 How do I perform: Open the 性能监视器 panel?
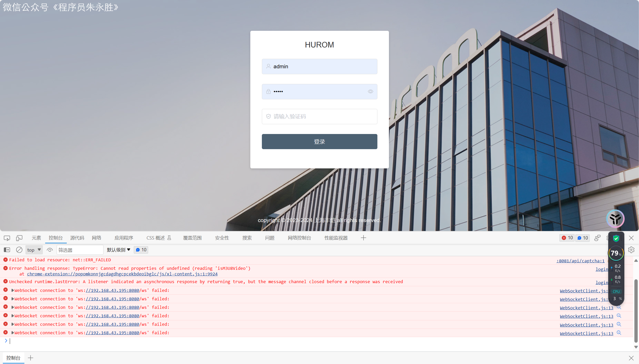pos(336,238)
